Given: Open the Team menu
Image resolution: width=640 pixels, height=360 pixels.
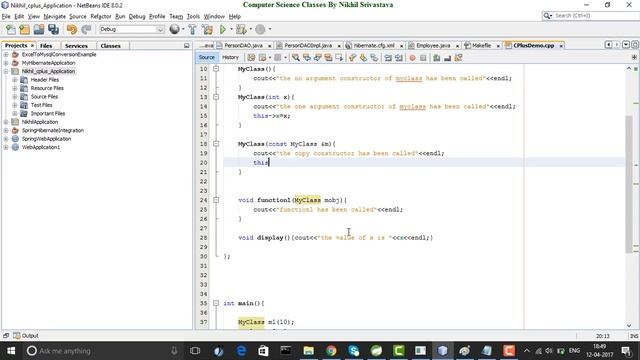Looking at the screenshot, I should point(176,16).
